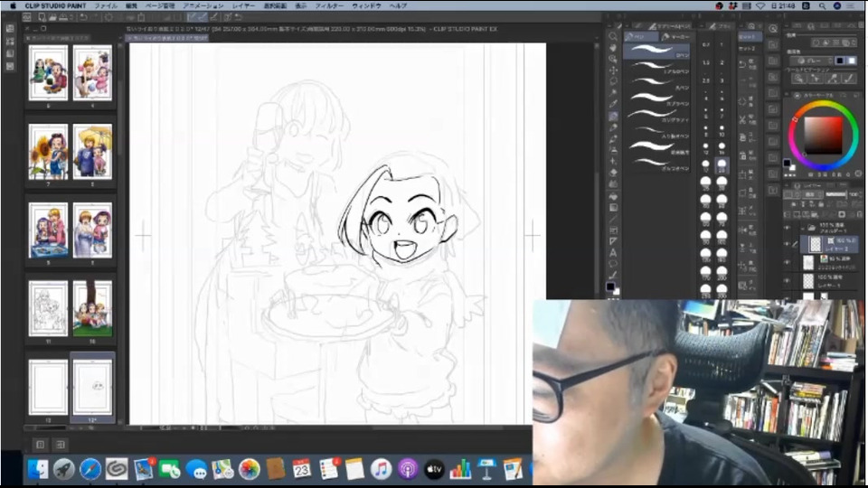The image size is (868, 488).
Task: Select the Hand move-canvas tool
Action: pos(613,46)
